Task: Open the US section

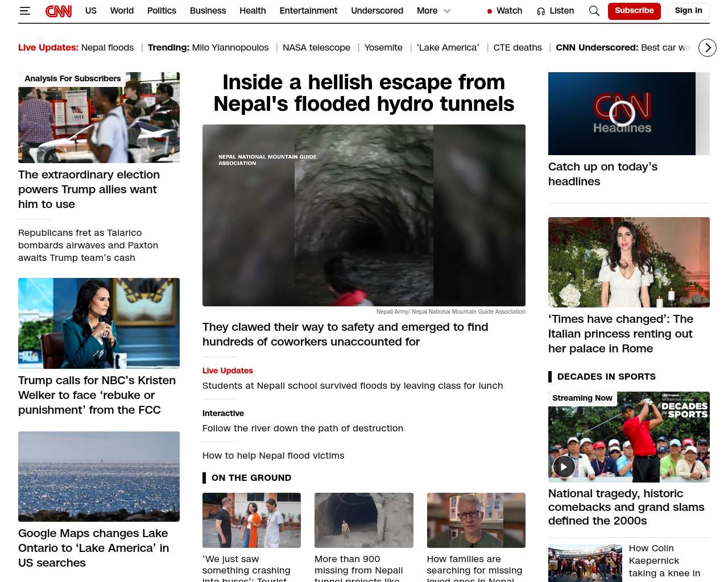Action: click(91, 11)
